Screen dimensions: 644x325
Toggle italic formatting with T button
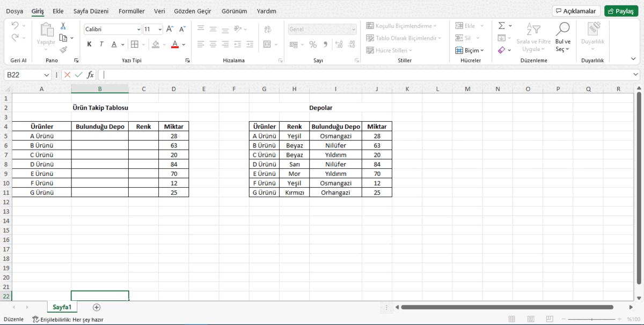pyautogui.click(x=101, y=45)
